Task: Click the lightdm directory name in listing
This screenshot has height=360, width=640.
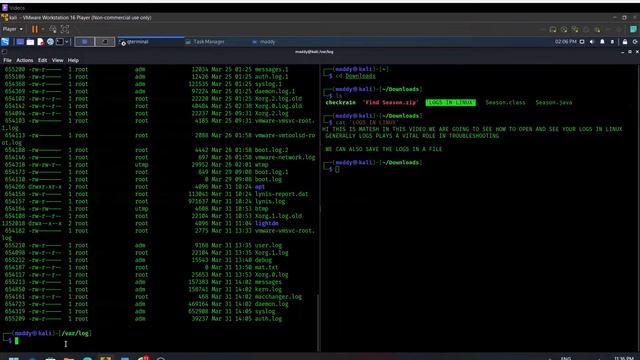Action: pyautogui.click(x=267, y=223)
